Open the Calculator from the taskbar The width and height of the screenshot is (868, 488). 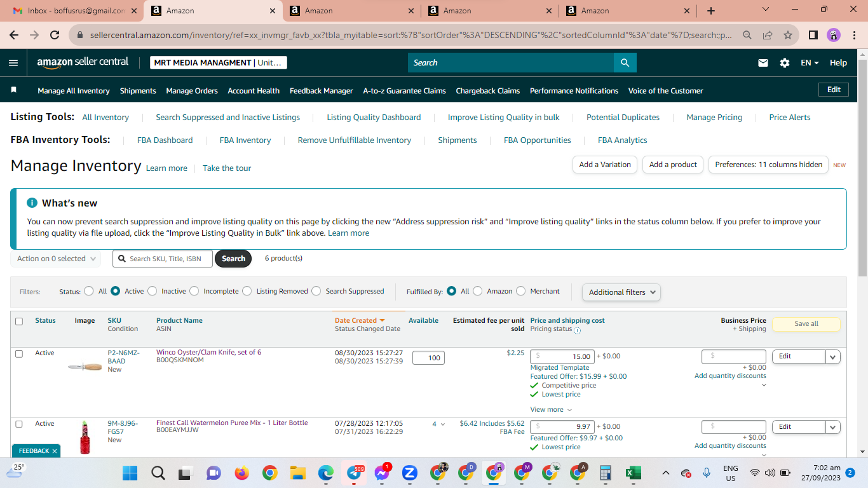(x=605, y=473)
